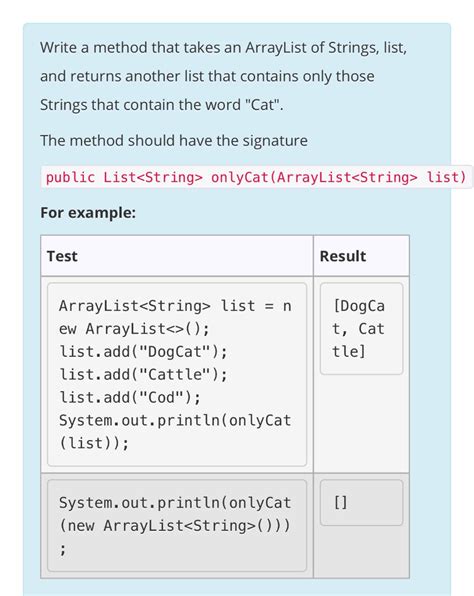
Task: Click '(new ArrayList<String>()))' code line
Action: (175, 526)
